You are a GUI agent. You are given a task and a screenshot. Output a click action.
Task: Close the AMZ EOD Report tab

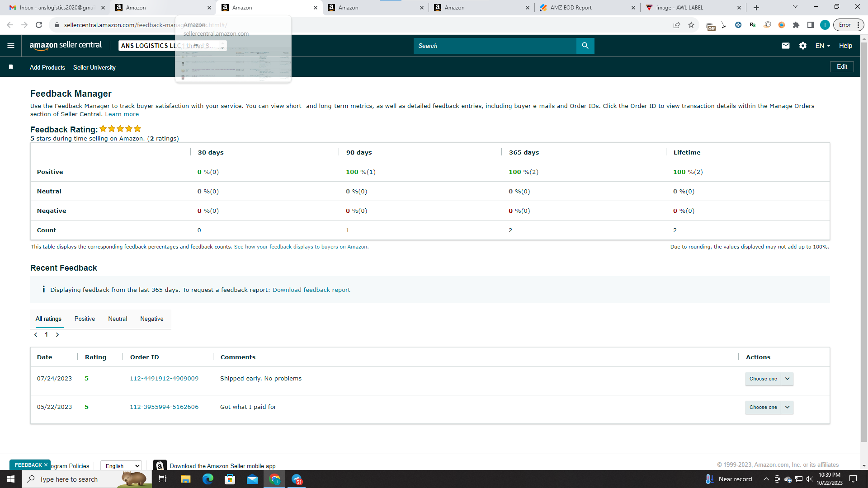633,8
